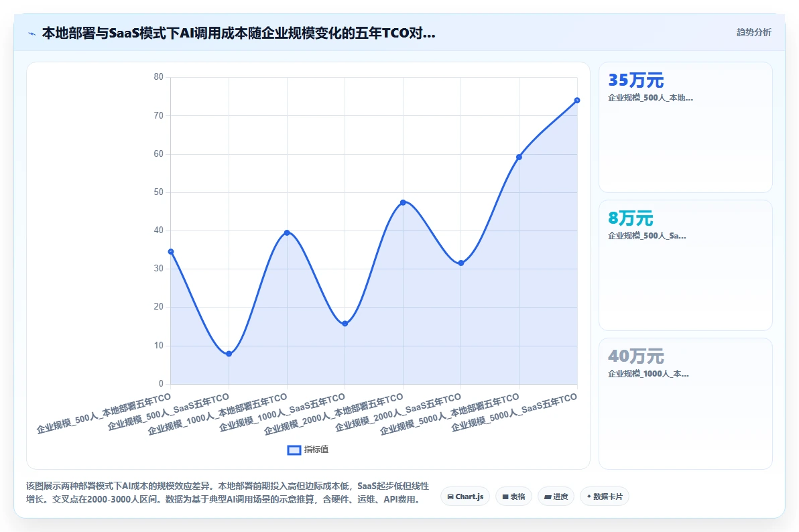Click the y-axis value 80
This screenshot has height=532, width=799.
pyautogui.click(x=158, y=77)
